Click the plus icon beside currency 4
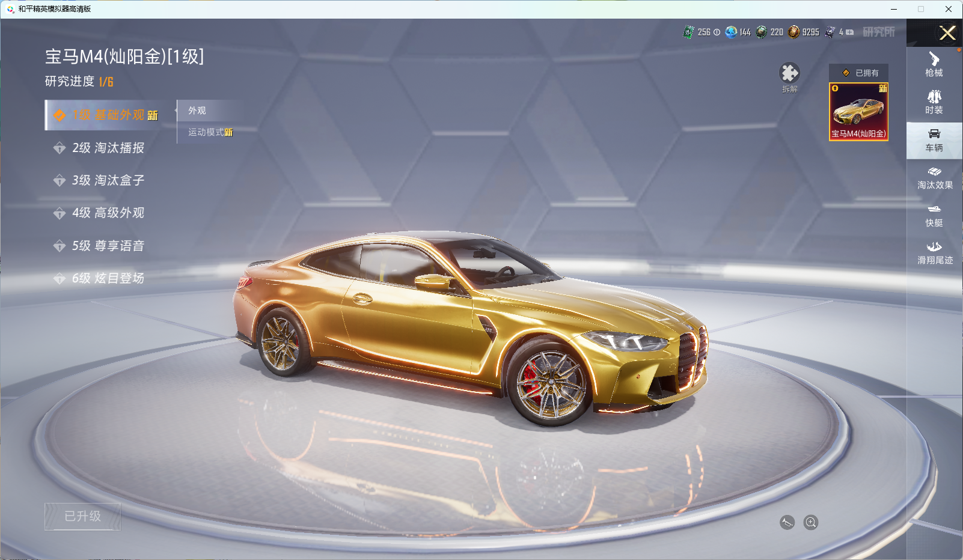Viewport: 963px width, 560px height. pos(849,32)
